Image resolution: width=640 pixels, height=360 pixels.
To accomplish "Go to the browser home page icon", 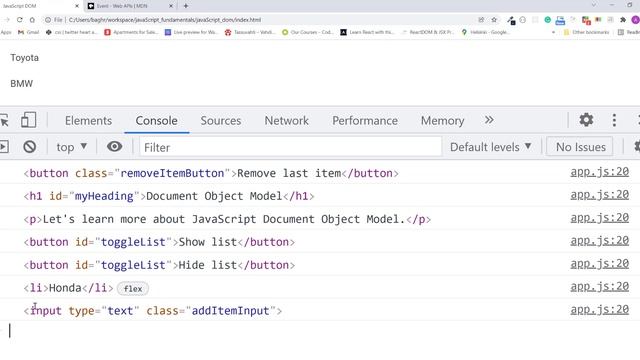I will point(32,20).
